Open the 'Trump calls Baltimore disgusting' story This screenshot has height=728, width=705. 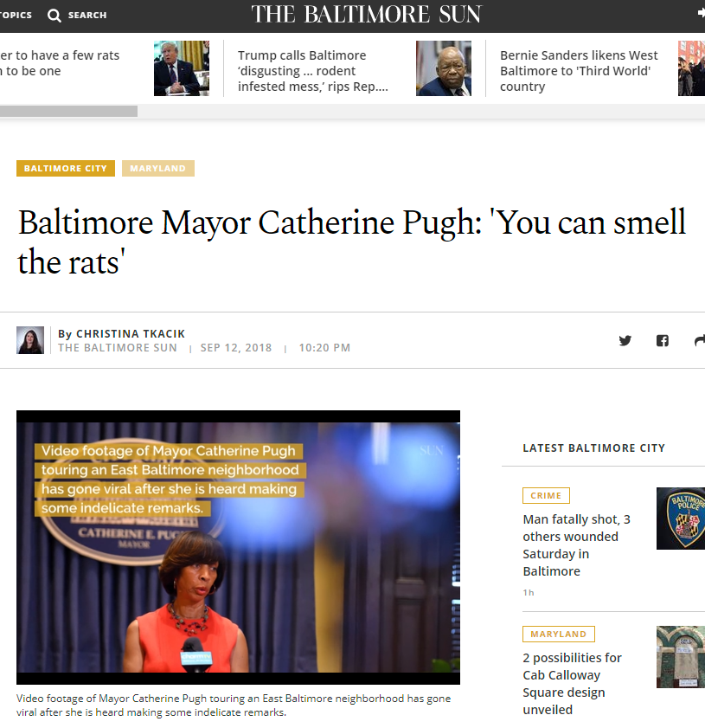[x=313, y=71]
